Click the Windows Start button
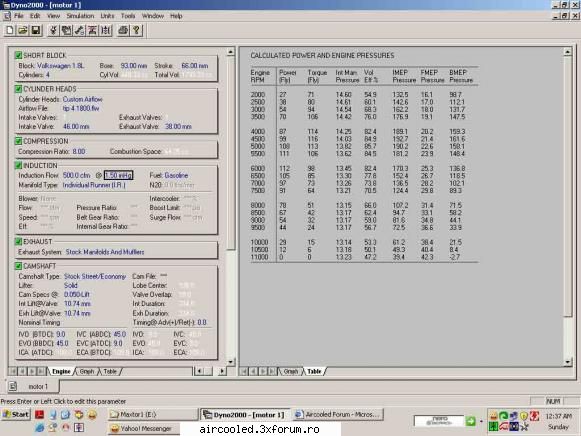Image resolution: width=581 pixels, height=436 pixels. coord(16,414)
